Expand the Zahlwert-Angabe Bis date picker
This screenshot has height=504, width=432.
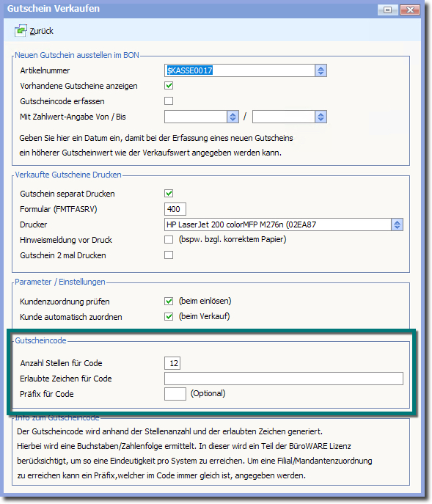click(321, 117)
